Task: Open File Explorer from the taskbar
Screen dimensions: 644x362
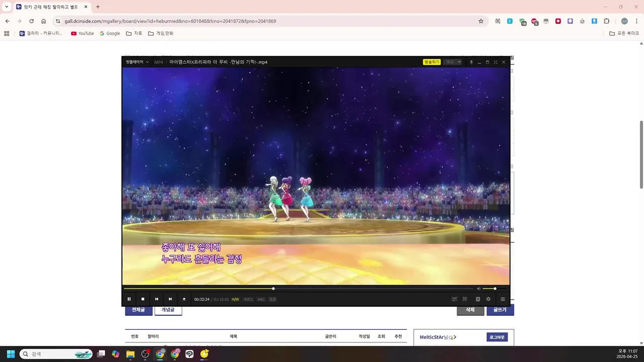Action: coord(130,354)
